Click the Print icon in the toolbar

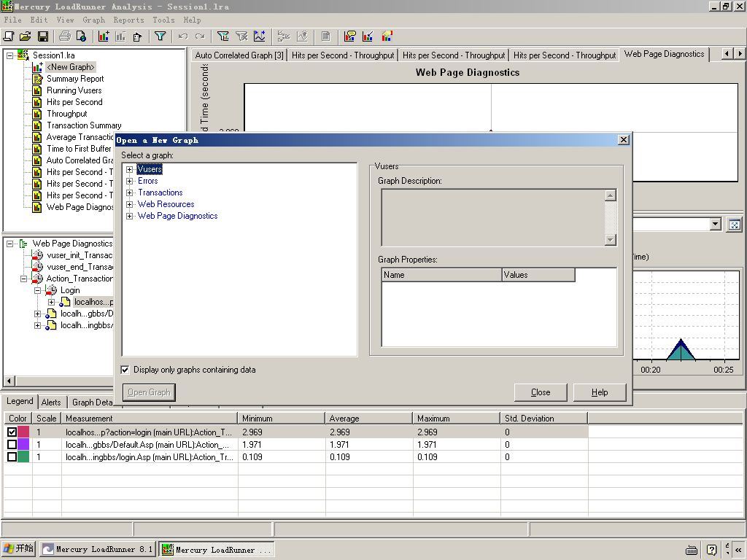pos(64,36)
